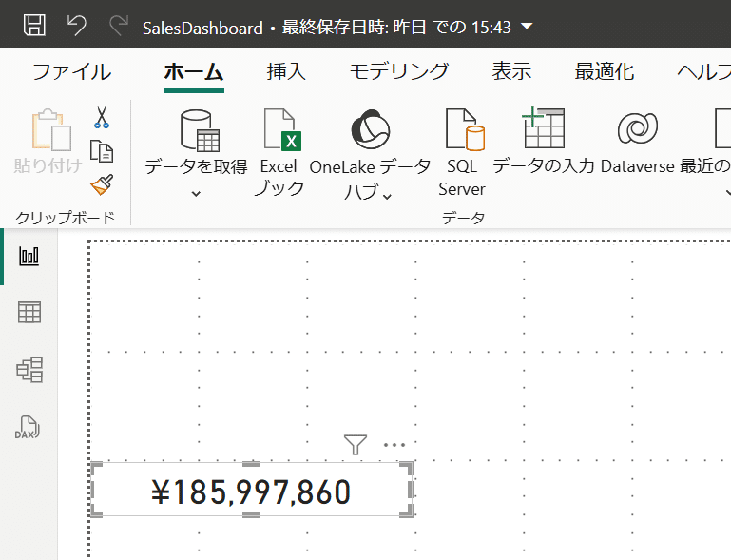The image size is (731, 560).
Task: Open the 最適化 tab
Action: coord(605,72)
